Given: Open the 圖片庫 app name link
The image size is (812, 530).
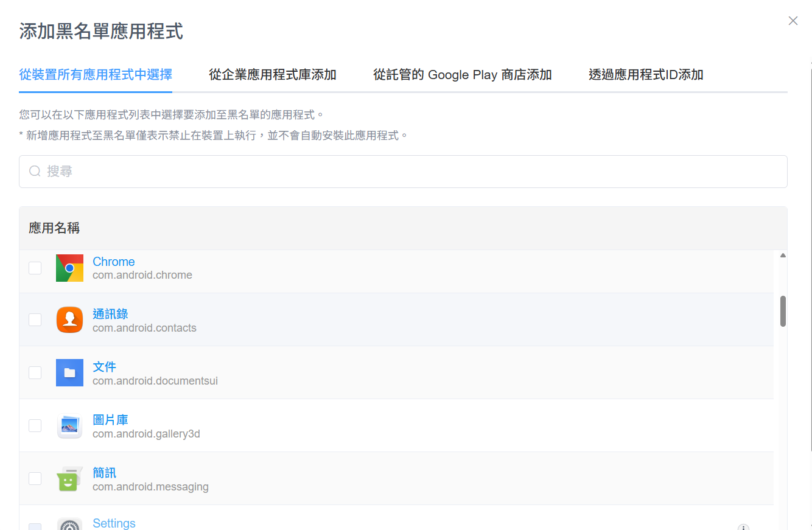Looking at the screenshot, I should tap(110, 420).
